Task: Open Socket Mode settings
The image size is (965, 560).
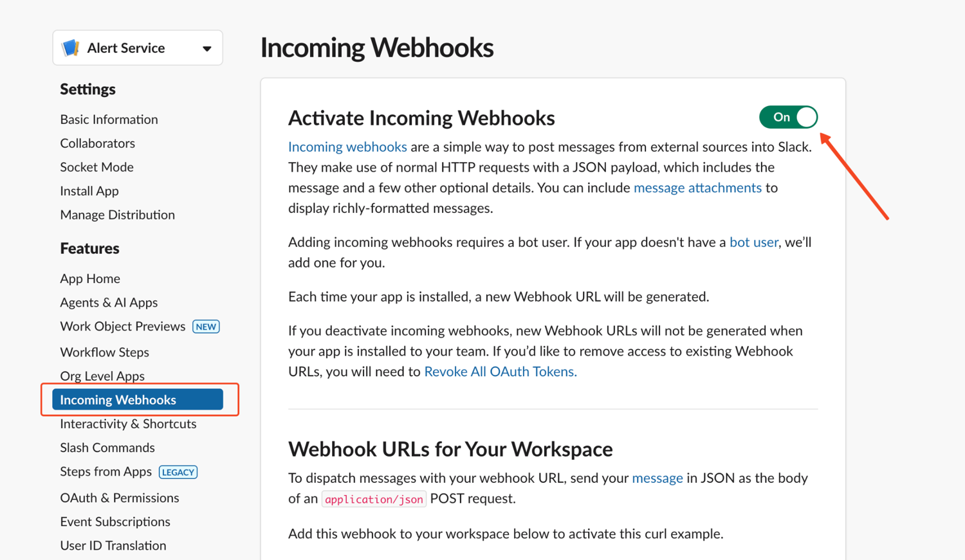Action: [96, 167]
